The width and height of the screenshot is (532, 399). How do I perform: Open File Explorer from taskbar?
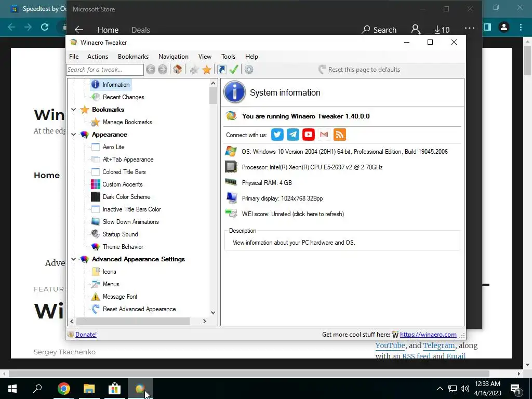pyautogui.click(x=89, y=389)
